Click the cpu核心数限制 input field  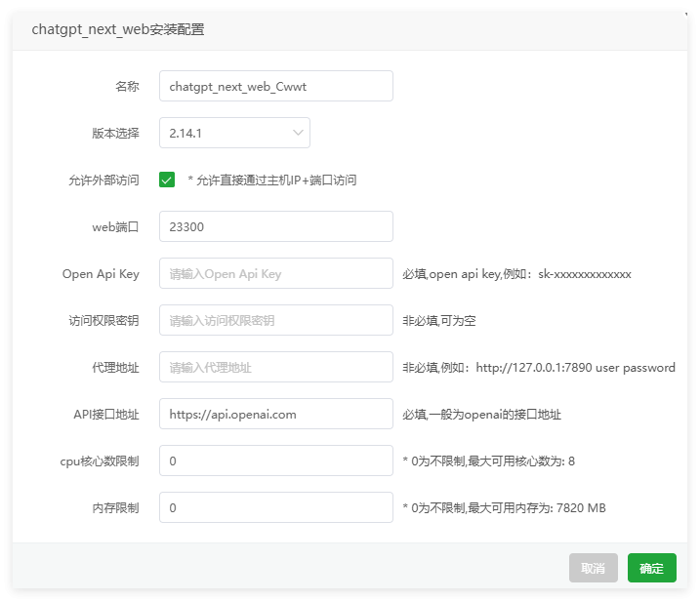pyautogui.click(x=275, y=461)
